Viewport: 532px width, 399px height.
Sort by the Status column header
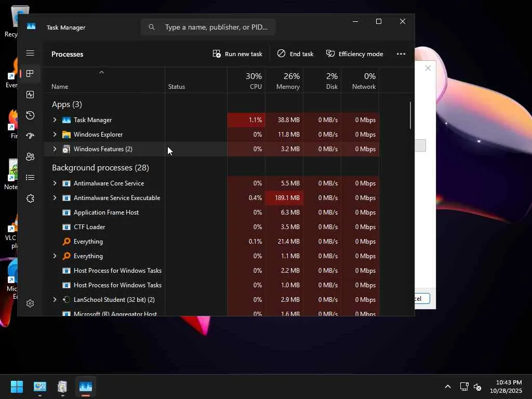177,87
